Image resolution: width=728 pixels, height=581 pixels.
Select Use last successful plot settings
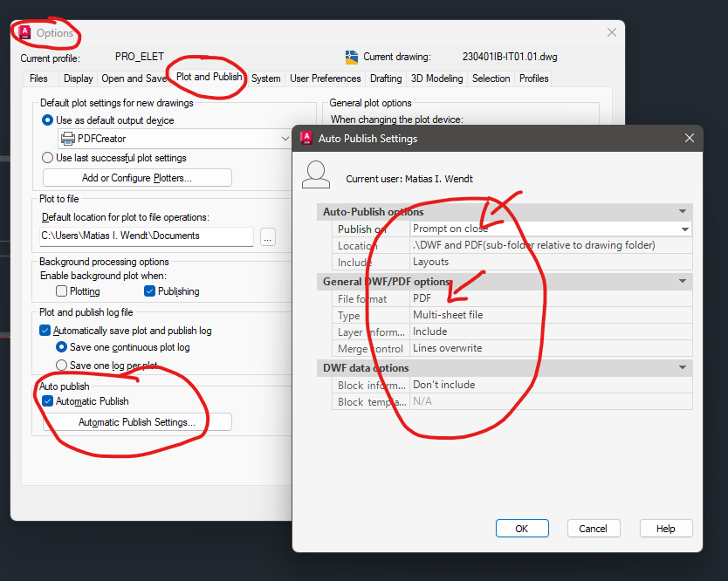click(47, 158)
